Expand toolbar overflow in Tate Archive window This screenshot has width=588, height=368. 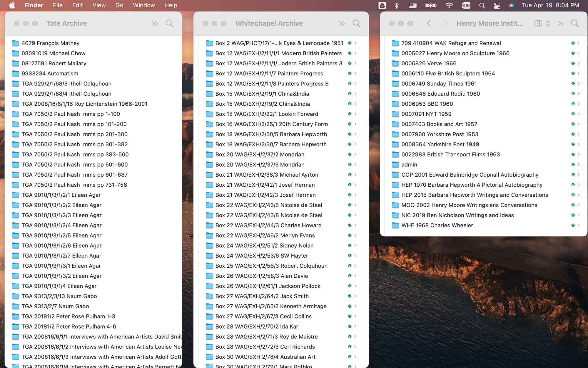click(155, 24)
